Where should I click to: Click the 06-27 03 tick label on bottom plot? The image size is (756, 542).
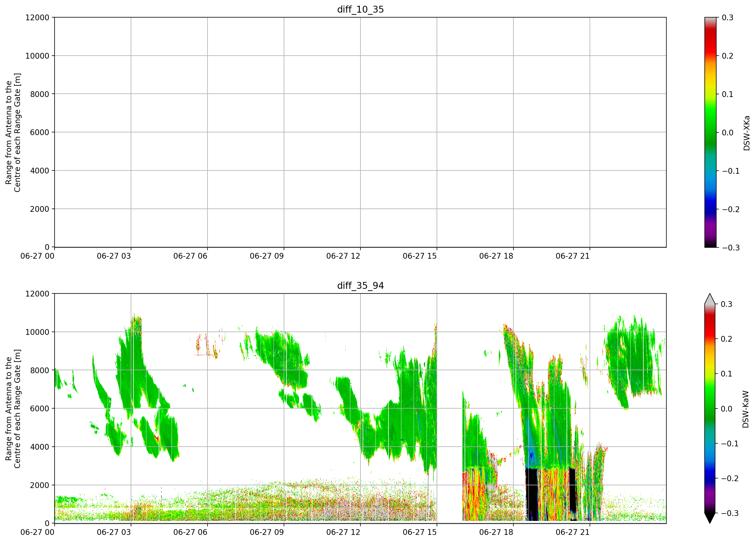(114, 532)
